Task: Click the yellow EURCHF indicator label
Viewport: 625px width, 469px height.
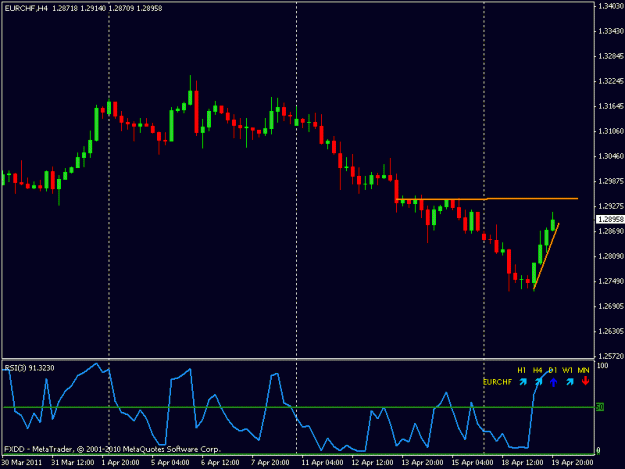Action: 497,382
